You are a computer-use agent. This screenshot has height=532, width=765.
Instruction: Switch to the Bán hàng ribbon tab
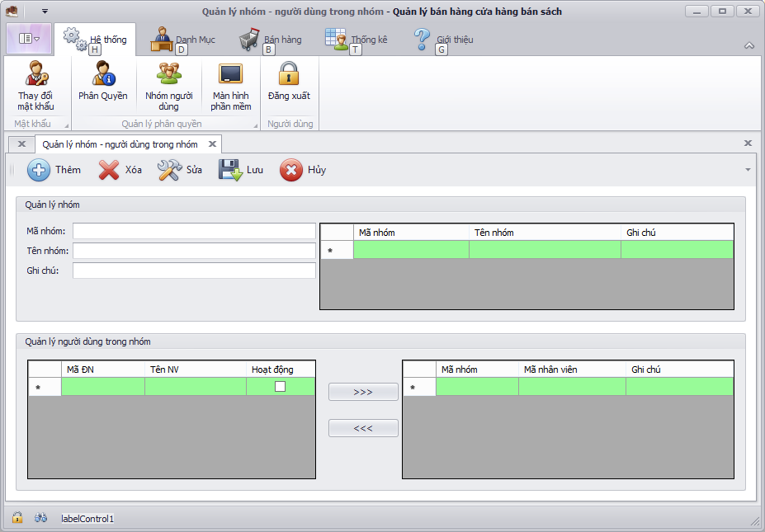[x=271, y=40]
